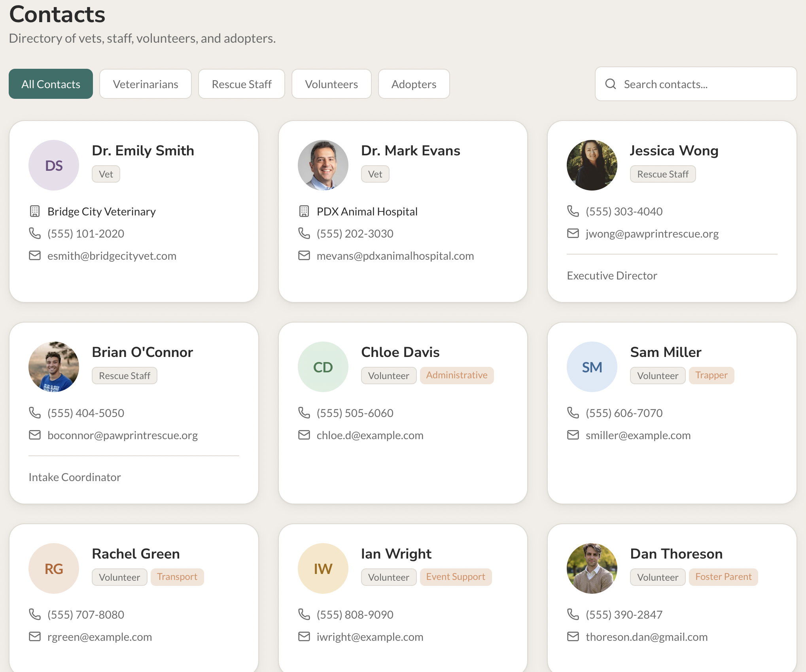Click phone icon next to (555) 101-2020
Viewport: 806px width, 672px height.
click(x=35, y=233)
